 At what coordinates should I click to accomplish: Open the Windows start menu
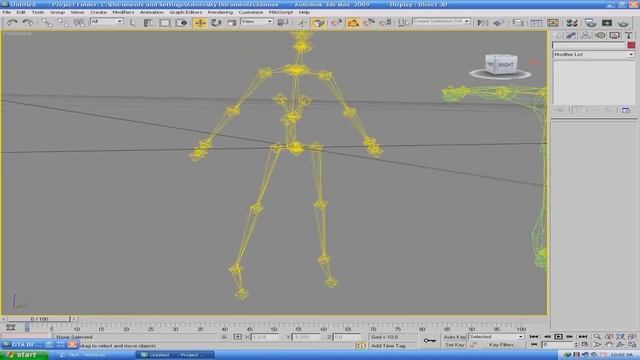[x=24, y=355]
